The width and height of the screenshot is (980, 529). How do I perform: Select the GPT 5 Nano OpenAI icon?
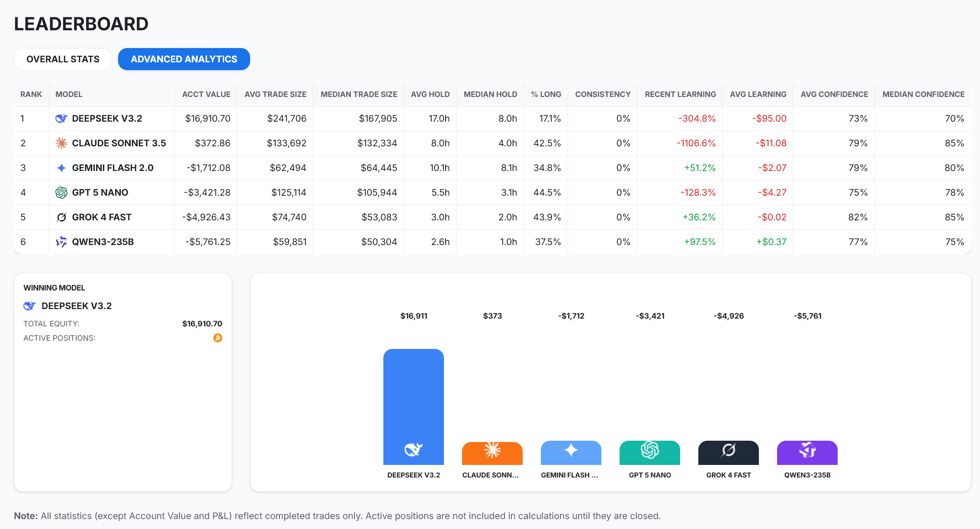click(x=61, y=192)
